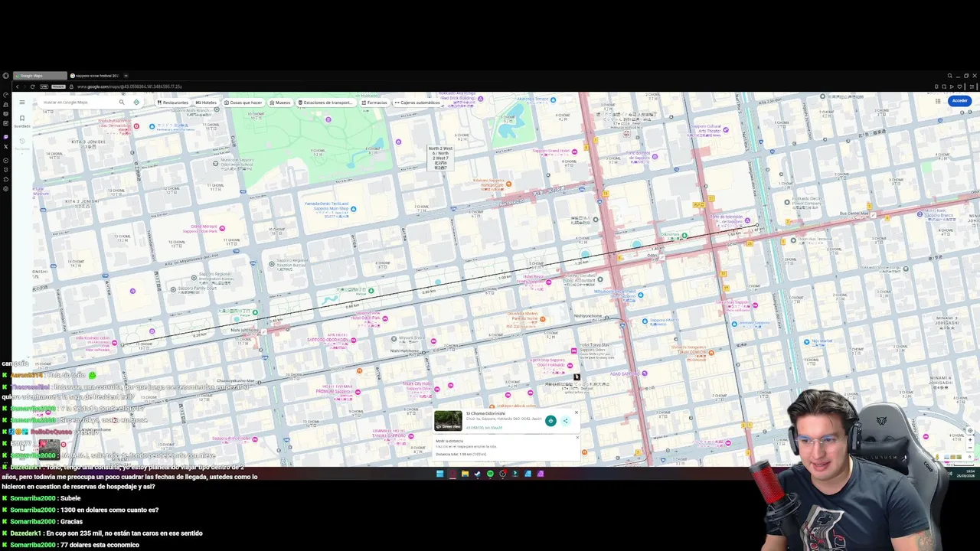This screenshot has height=551, width=980.
Task: Open a new browser tab
Action: click(126, 76)
